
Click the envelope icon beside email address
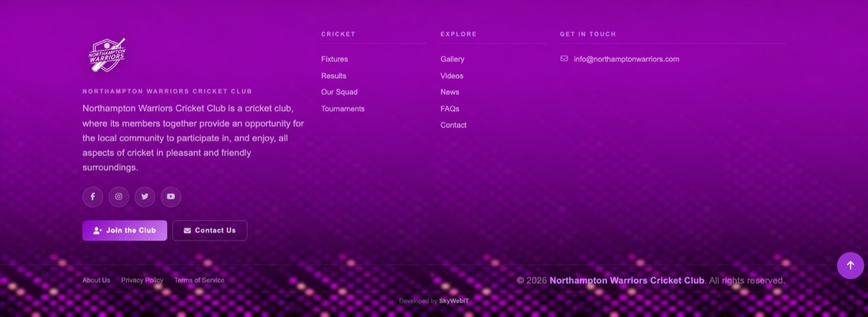pyautogui.click(x=564, y=59)
